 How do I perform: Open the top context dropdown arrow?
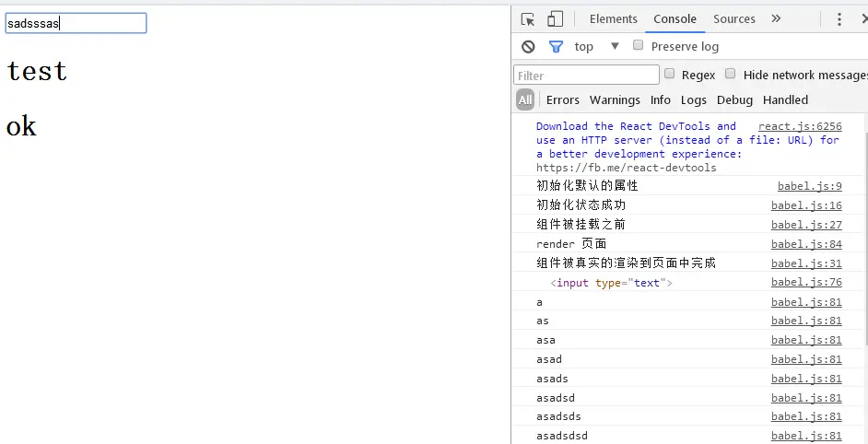pyautogui.click(x=615, y=46)
